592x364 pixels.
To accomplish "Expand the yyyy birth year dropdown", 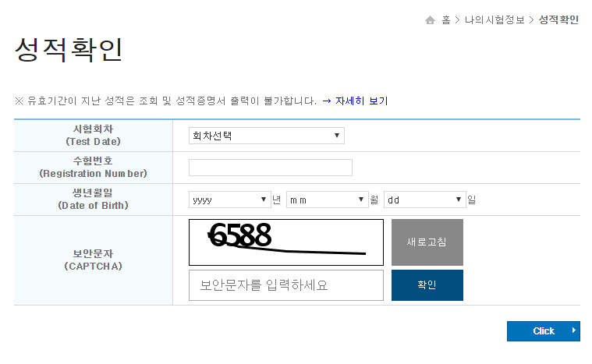I will [229, 200].
